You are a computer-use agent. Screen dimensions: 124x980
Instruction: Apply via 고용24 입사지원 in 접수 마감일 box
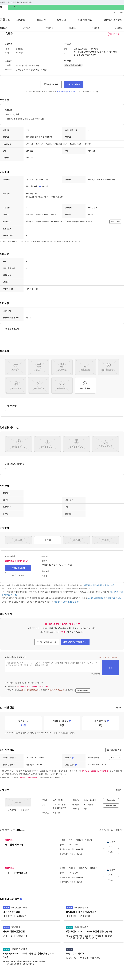(x=18, y=568)
